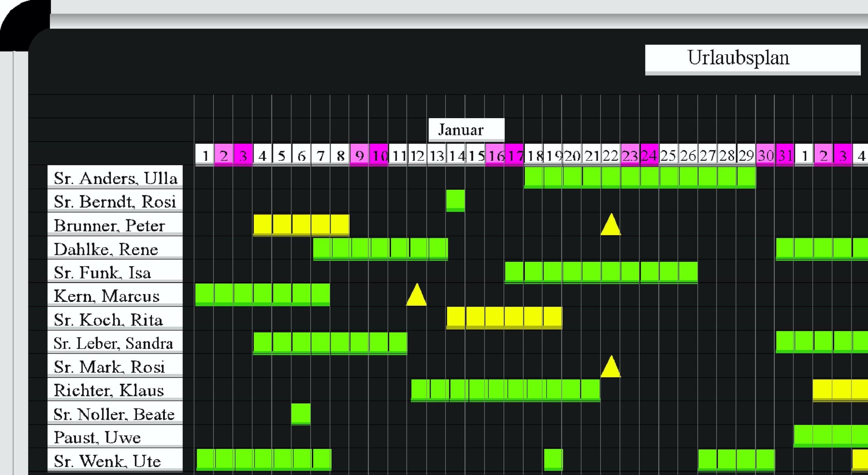Click first green block in Sr. Funk, Isa row
The height and width of the screenshot is (475, 868).
pyautogui.click(x=514, y=272)
